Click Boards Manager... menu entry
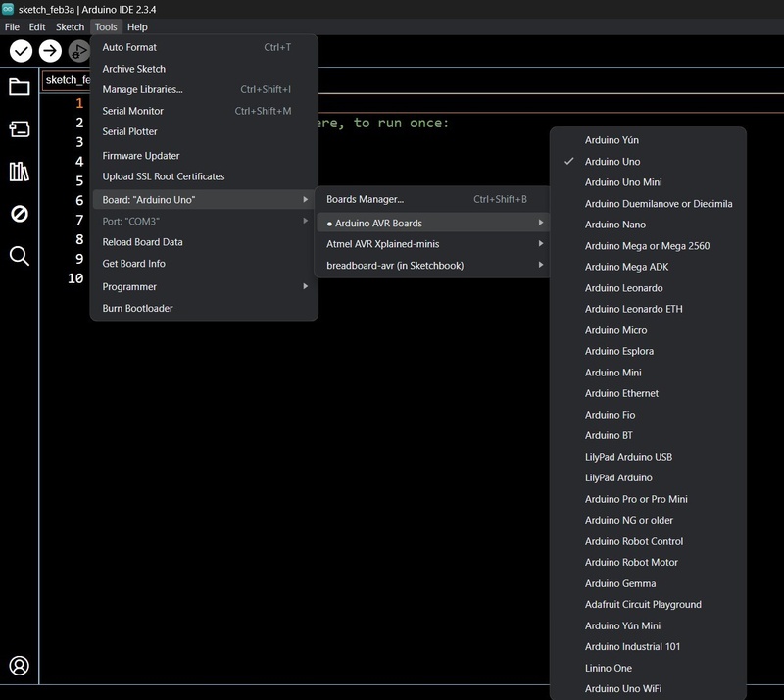This screenshot has width=784, height=700. (365, 199)
